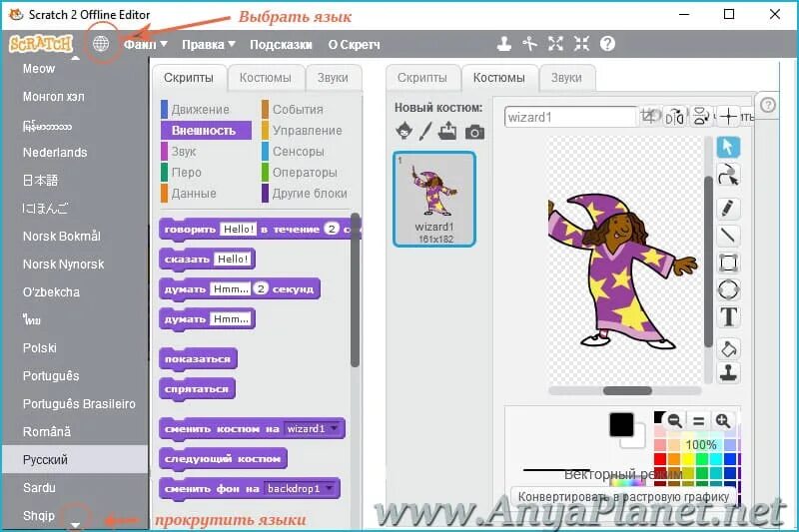Switch to left Костюмы tab
Image resolution: width=799 pixels, height=532 pixels.
(x=266, y=78)
